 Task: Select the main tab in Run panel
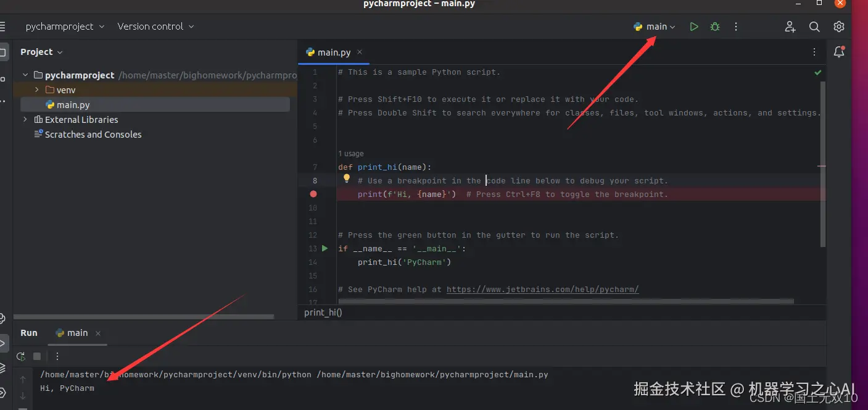click(x=77, y=333)
